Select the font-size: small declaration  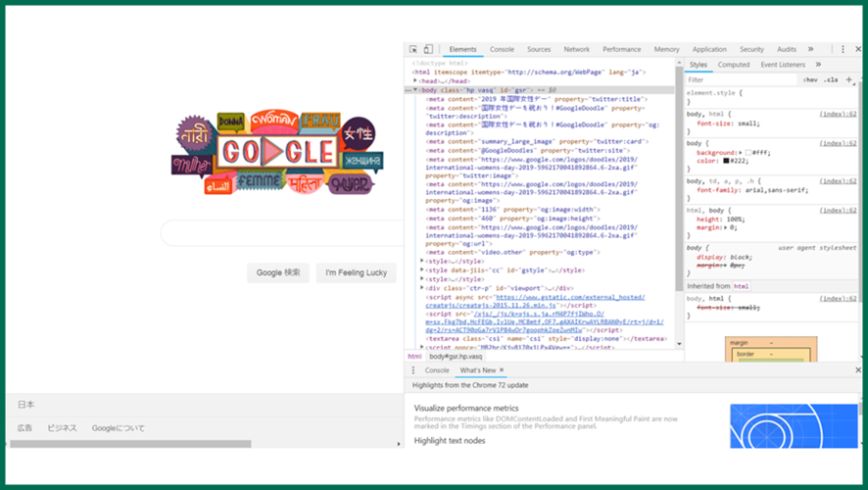(728, 123)
